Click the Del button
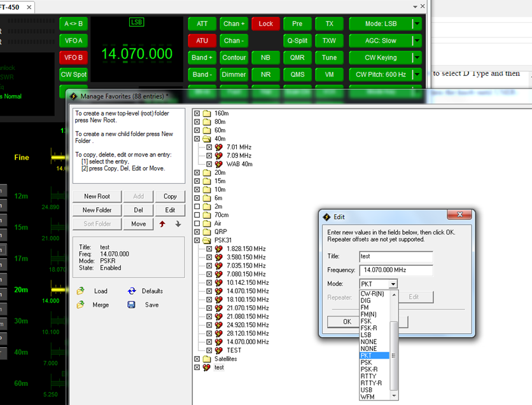 point(139,210)
